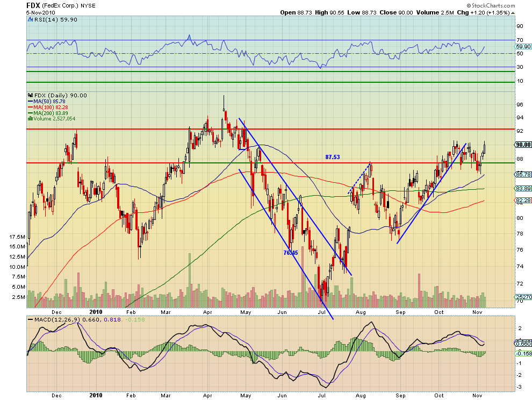
Task: Click the date "5-Nov-2010" under the title
Action: 41,12
